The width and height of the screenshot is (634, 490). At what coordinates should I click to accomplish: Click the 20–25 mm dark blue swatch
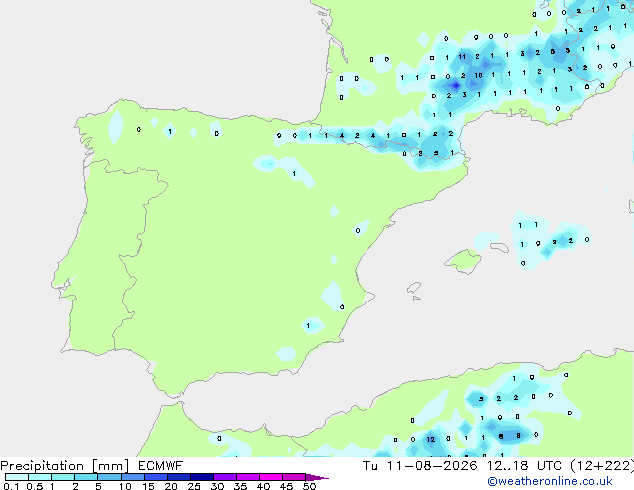tap(179, 477)
